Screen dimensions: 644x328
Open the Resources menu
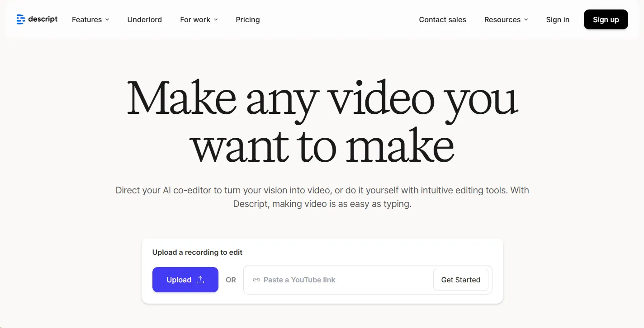point(502,19)
